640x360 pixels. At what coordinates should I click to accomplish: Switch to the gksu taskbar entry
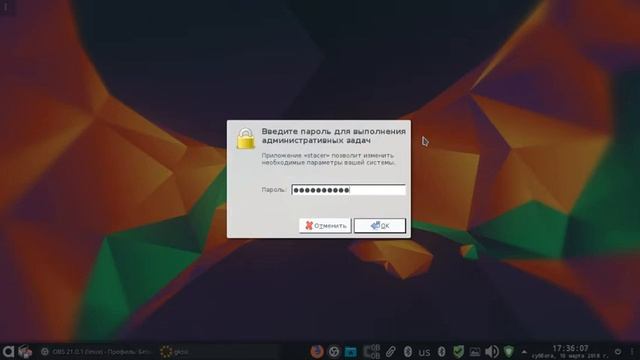[218, 351]
